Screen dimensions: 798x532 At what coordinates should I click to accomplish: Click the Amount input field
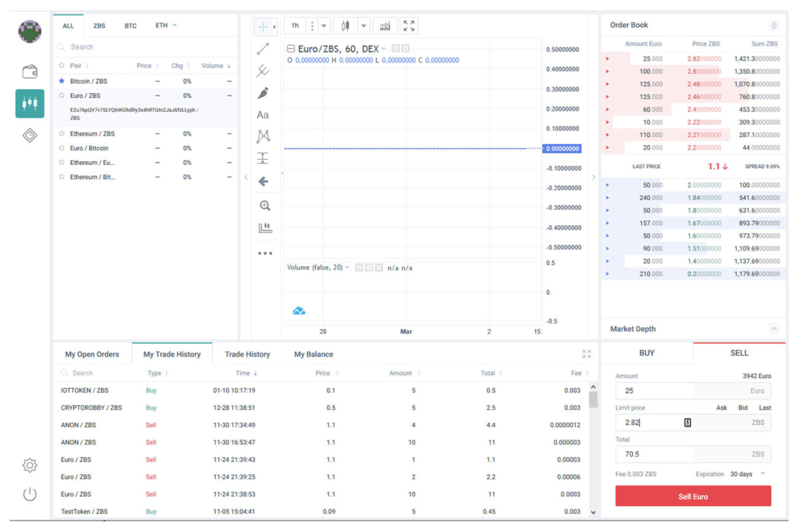[x=654, y=391]
